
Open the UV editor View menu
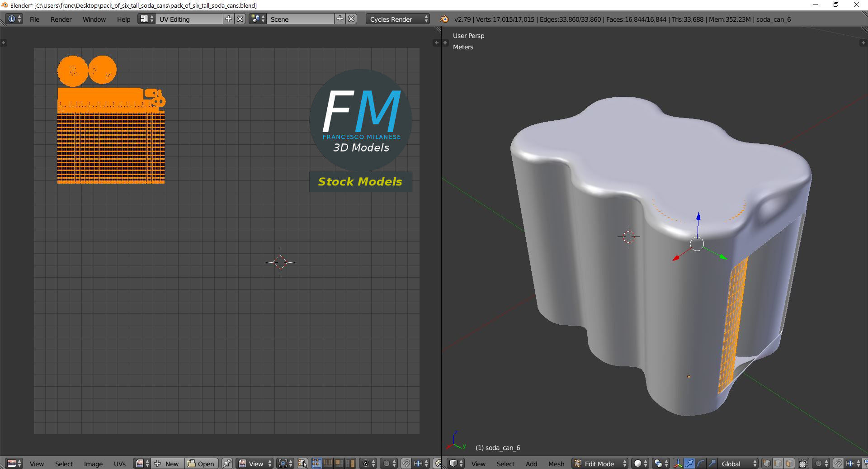pos(37,464)
